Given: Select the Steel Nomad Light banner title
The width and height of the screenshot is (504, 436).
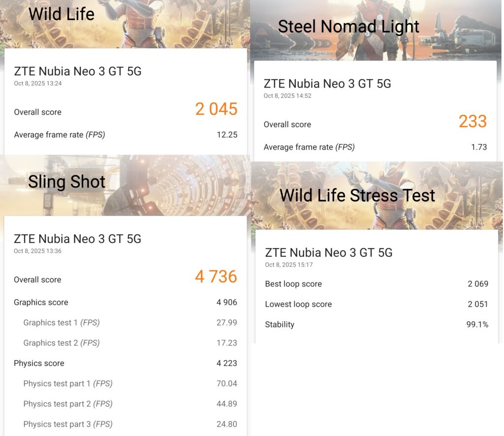Looking at the screenshot, I should [x=348, y=27].
